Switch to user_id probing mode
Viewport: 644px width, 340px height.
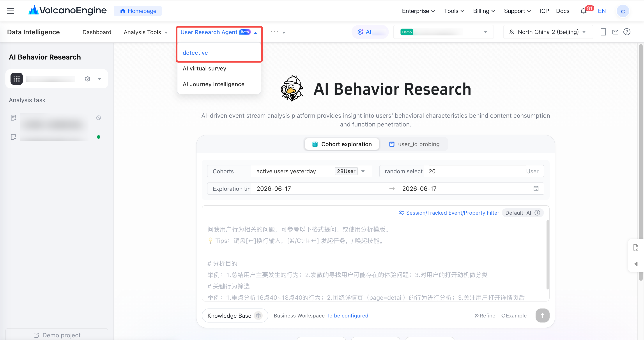tap(414, 144)
